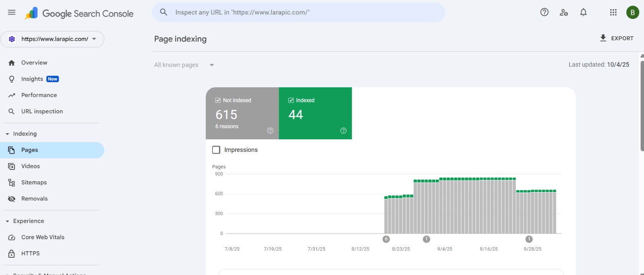This screenshot has width=644, height=275.
Task: Uncheck the Indexed checkbox
Action: [291, 100]
